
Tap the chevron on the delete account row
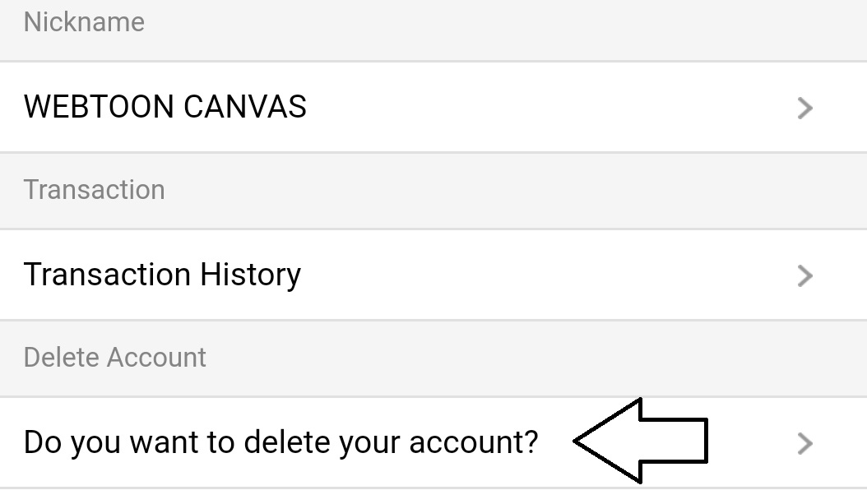(804, 442)
